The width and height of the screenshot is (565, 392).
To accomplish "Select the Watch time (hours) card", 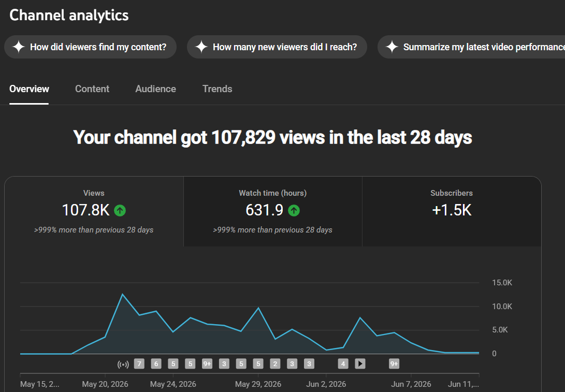I will (x=273, y=211).
